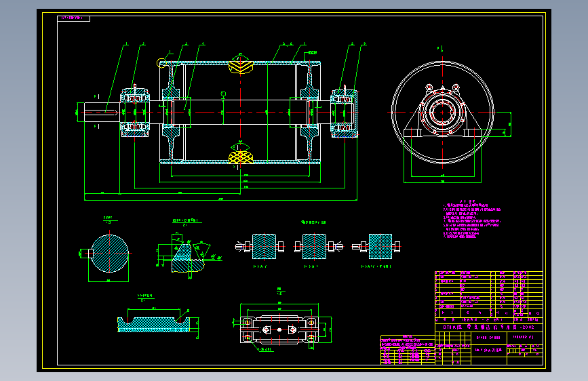The height and width of the screenshot is (381, 588).
Task: Select the yellow diamond hatch patch below drum
Action: pyautogui.click(x=241, y=157)
